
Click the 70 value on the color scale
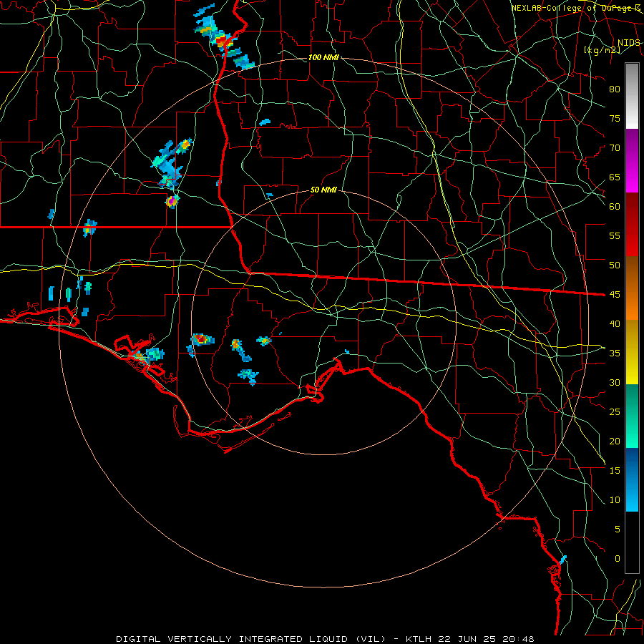(615, 148)
